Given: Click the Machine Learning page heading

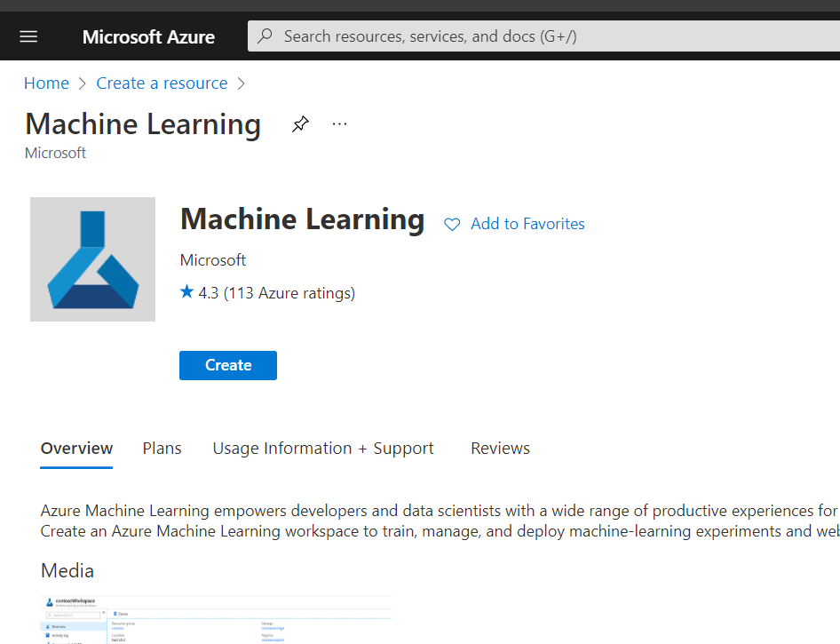Looking at the screenshot, I should click(143, 125).
